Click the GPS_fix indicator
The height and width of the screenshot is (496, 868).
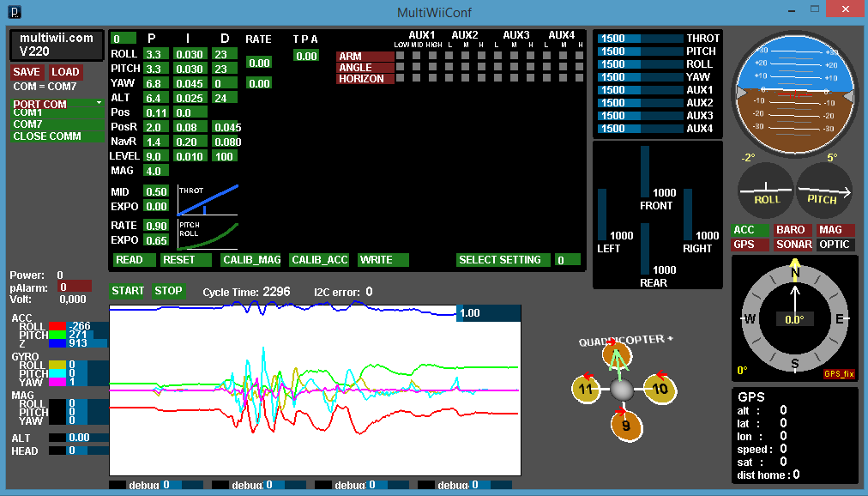click(839, 373)
